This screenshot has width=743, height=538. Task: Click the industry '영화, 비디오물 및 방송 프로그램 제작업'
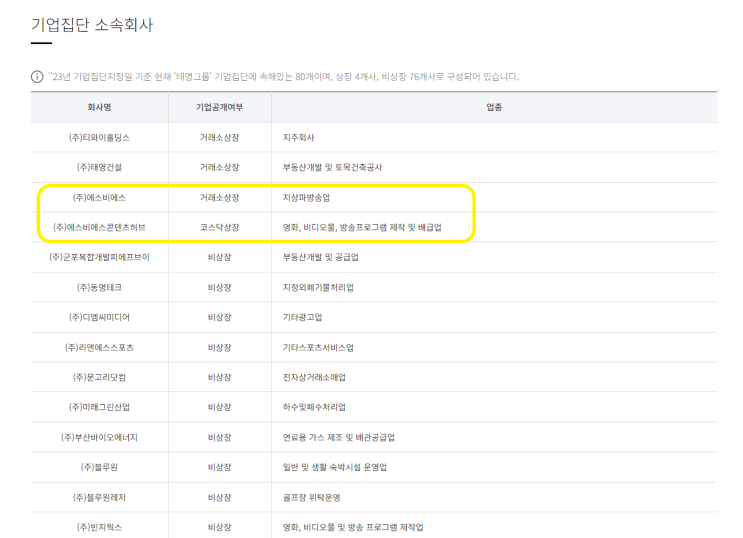pyautogui.click(x=353, y=527)
